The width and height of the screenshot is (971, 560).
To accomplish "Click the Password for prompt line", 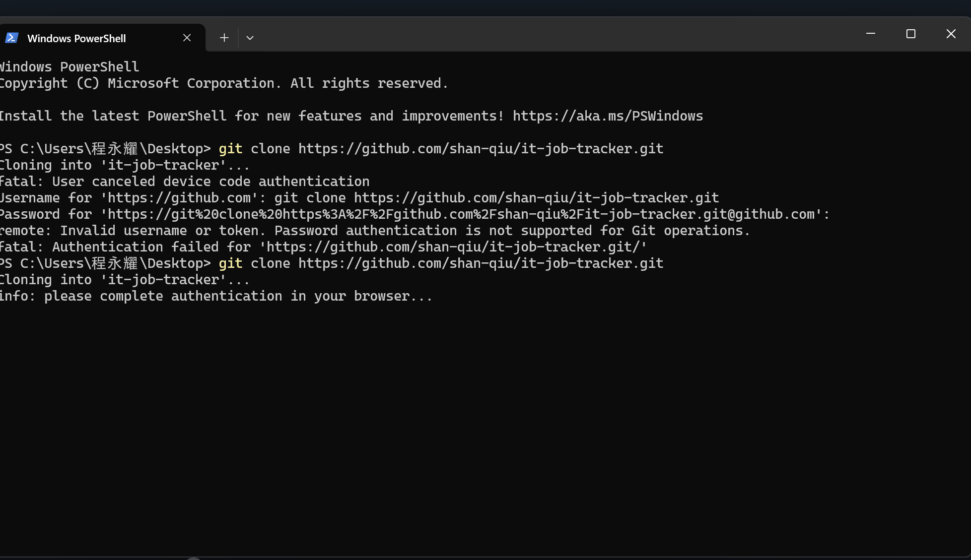I will tap(414, 214).
